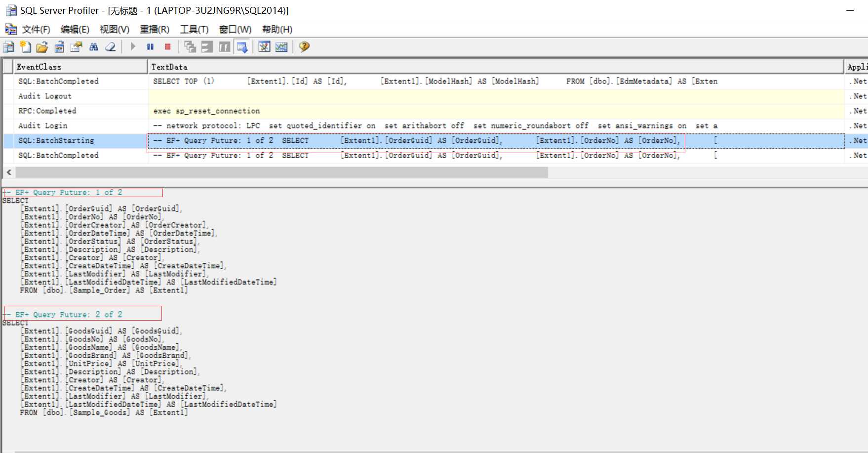Open a trace file via folder icon
Screen dimensions: 868x453
42,47
